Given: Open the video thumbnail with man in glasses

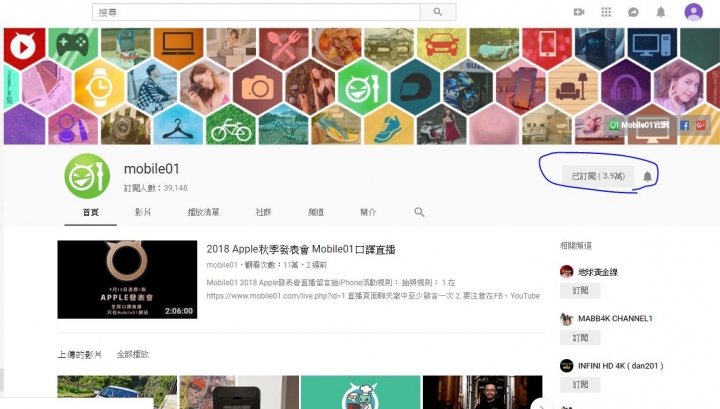Looking at the screenshot, I should pos(482,392).
